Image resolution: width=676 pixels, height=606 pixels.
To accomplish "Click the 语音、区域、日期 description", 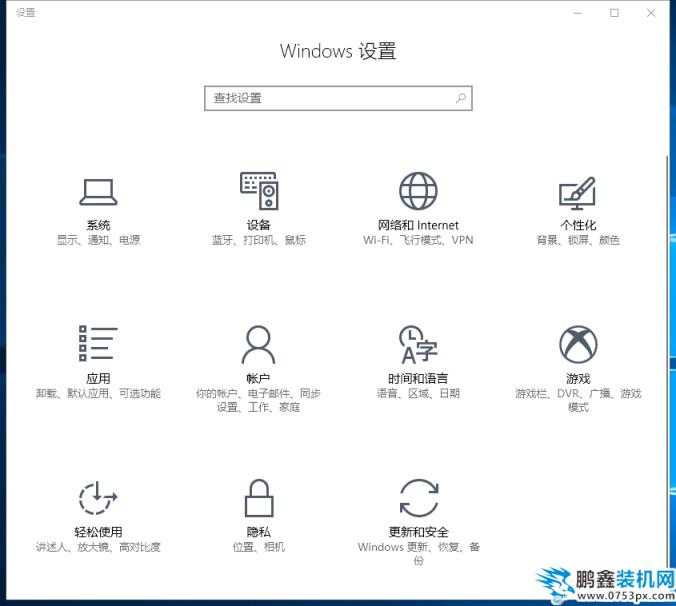I will tap(418, 394).
